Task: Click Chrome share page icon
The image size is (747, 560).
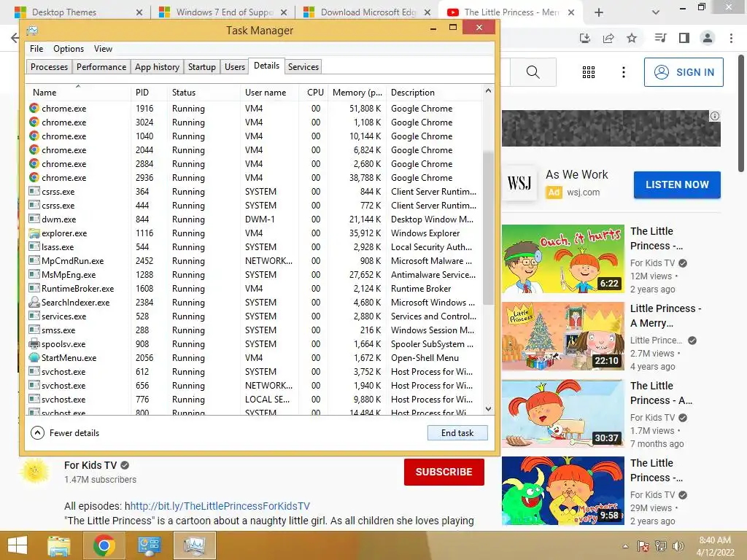Action: 608,38
